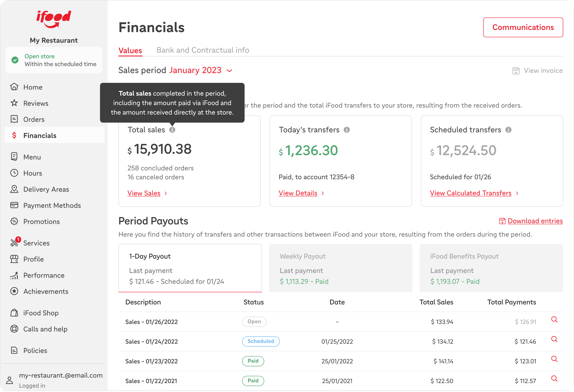Click magnifier icon for Sales 01/23/2022 row

554,359
